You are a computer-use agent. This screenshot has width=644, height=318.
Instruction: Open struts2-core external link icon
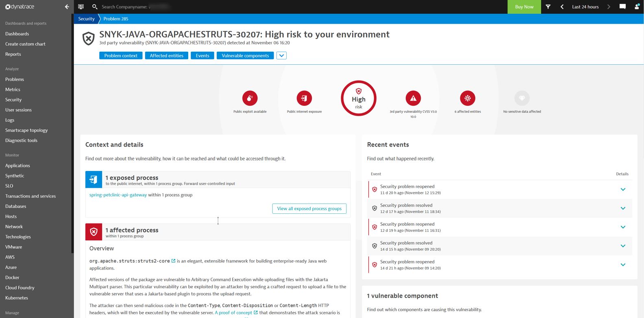pos(174,261)
